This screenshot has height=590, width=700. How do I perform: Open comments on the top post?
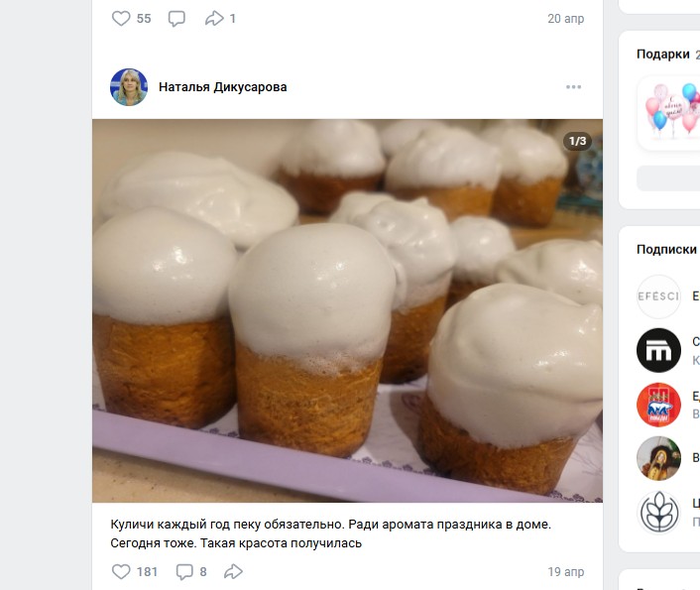176,19
